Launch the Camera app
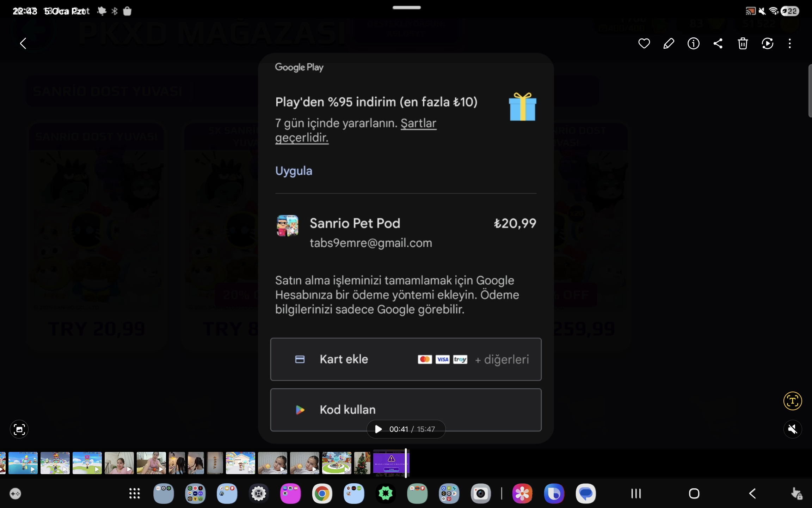This screenshot has width=812, height=508. click(x=481, y=494)
